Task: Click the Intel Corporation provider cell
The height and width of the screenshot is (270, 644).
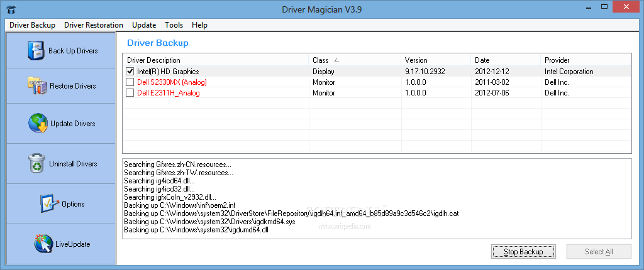Action: tap(569, 72)
